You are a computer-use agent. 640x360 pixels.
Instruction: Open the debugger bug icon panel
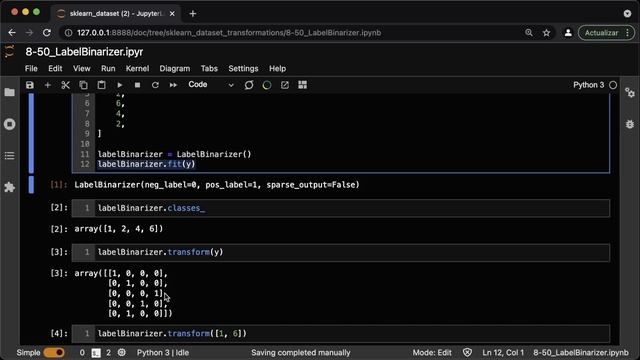coord(630,124)
